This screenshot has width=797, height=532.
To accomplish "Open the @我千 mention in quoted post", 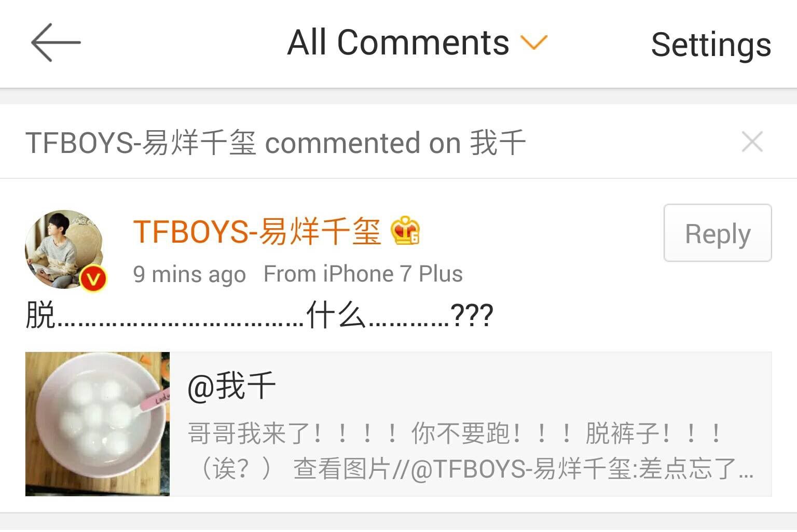I will (231, 386).
